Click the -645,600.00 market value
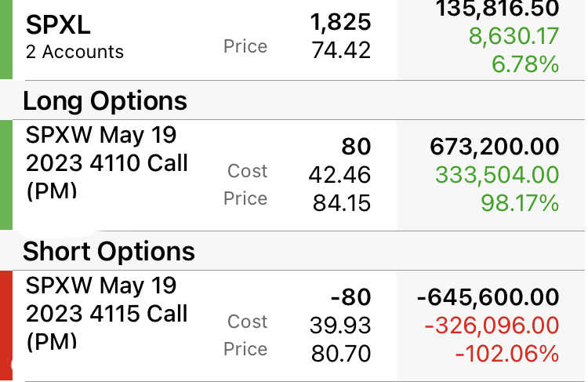 pyautogui.click(x=488, y=297)
